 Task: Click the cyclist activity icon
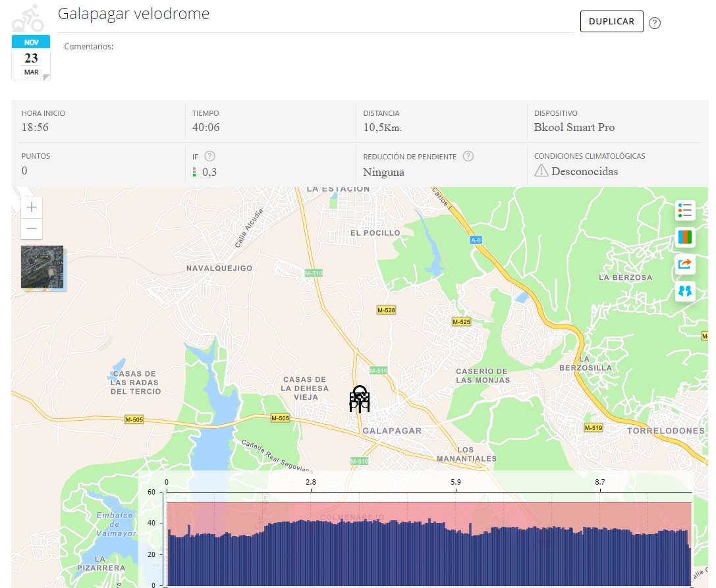pyautogui.click(x=28, y=18)
